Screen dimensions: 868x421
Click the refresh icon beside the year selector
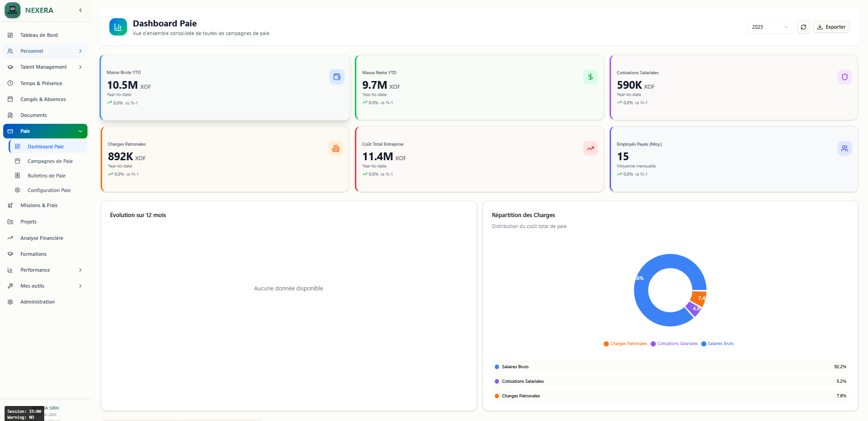tap(803, 27)
